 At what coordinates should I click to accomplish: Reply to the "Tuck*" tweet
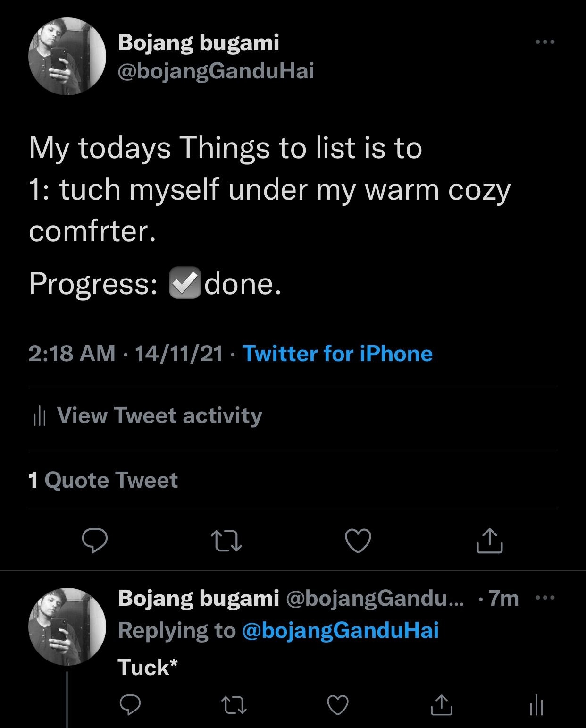point(130,705)
